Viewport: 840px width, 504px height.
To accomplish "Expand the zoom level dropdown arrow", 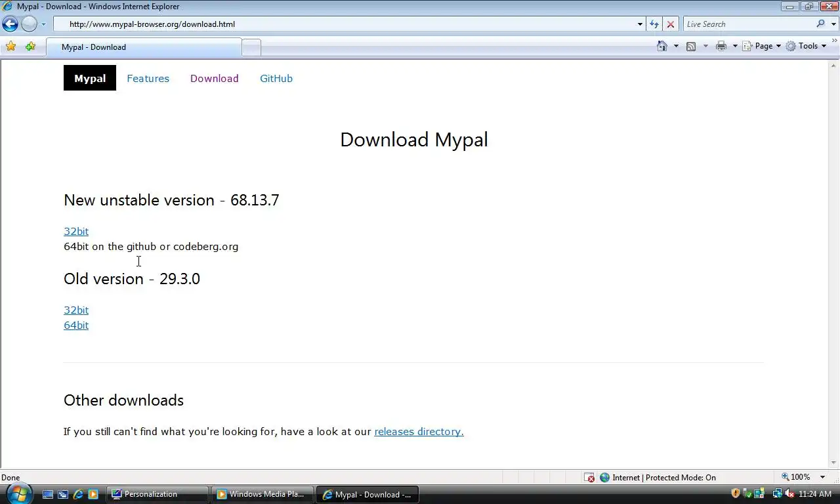I will tap(822, 477).
